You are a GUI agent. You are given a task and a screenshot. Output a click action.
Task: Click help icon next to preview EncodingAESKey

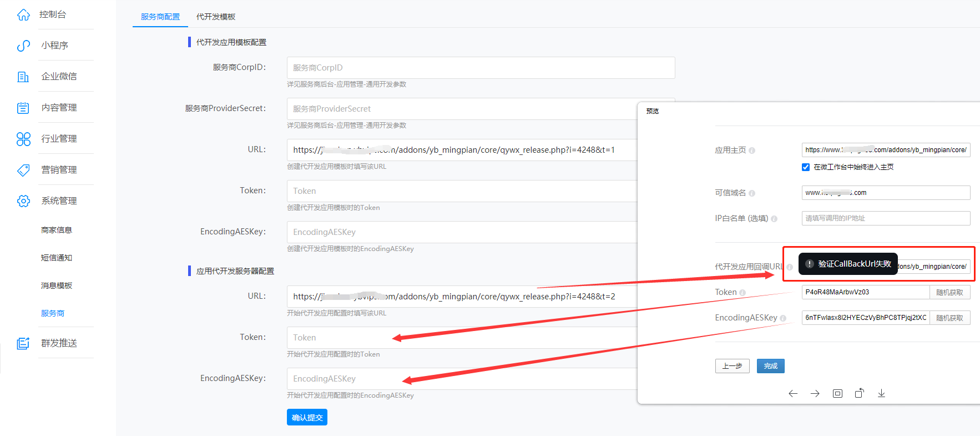click(783, 318)
